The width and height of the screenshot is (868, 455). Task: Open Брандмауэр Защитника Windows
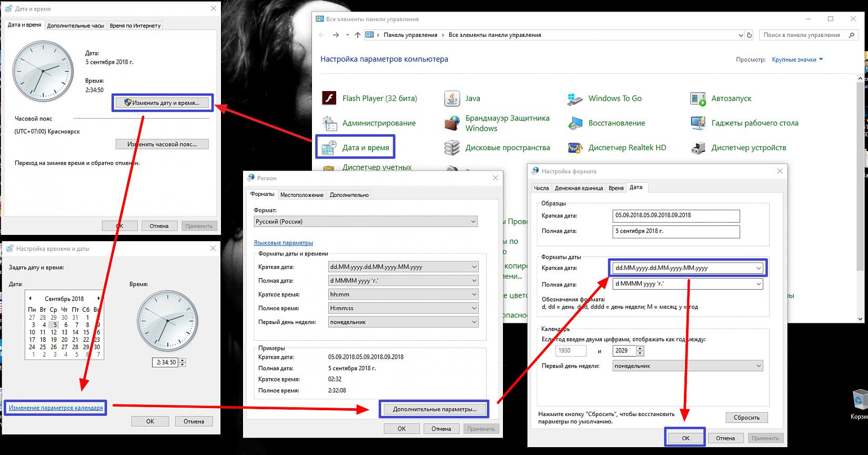tap(497, 123)
